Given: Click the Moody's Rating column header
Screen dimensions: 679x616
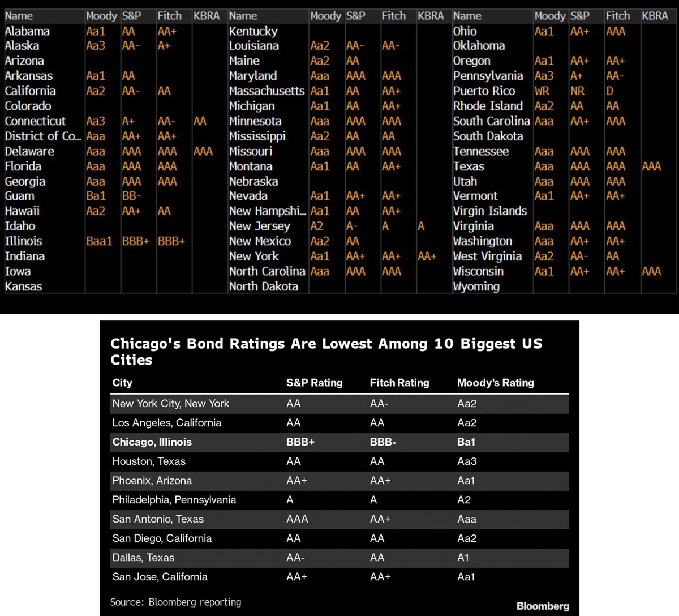Looking at the screenshot, I should [x=496, y=383].
